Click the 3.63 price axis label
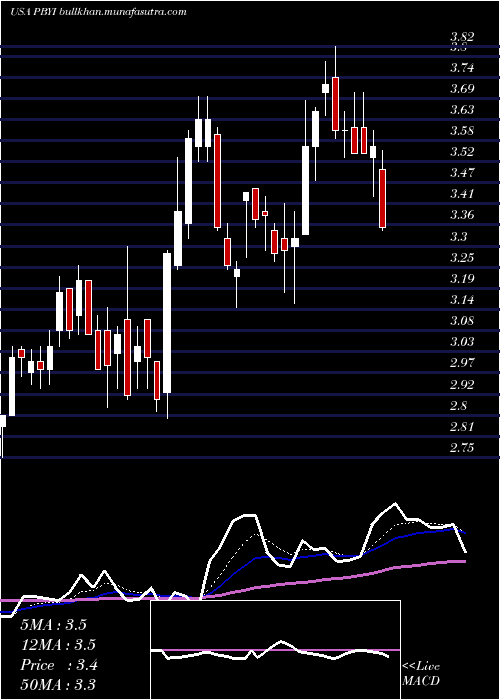This screenshot has height=700, width=500. click(x=462, y=110)
